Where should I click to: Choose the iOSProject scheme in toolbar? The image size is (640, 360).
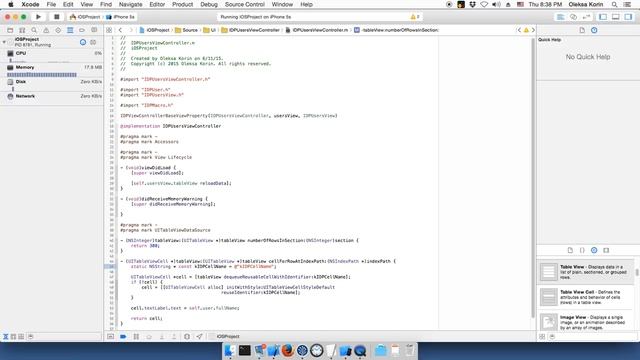pyautogui.click(x=85, y=17)
